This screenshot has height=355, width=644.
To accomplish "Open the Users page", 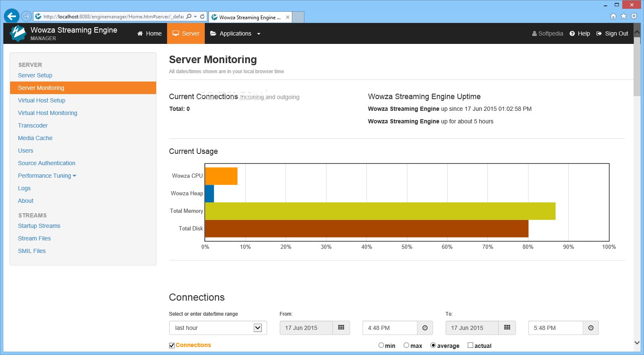I will 26,151.
